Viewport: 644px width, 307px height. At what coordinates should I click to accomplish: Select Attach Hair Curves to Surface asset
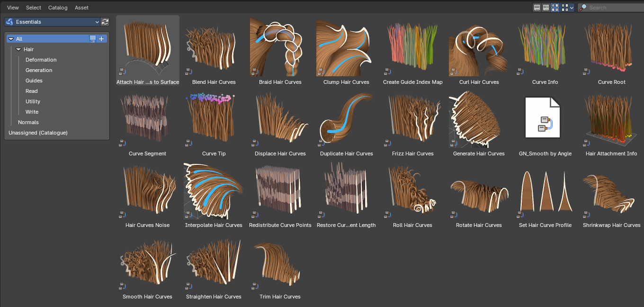click(x=148, y=51)
